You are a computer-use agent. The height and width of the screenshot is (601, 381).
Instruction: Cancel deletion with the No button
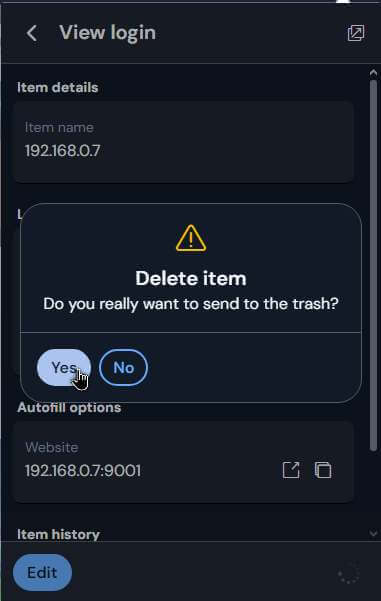pyautogui.click(x=123, y=368)
